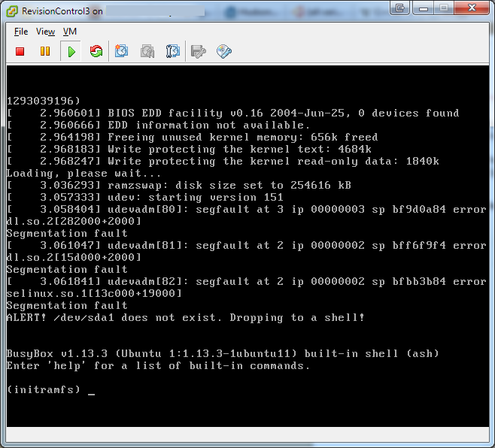The image size is (495, 448).
Task: Open the File menu
Action: 21,32
